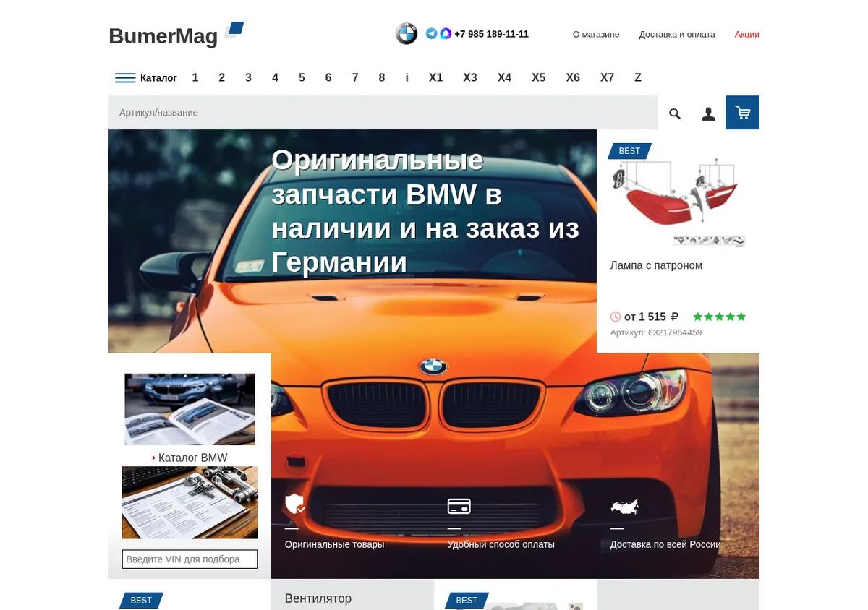Click the Артикул/название search field
The image size is (868, 610).
[383, 113]
